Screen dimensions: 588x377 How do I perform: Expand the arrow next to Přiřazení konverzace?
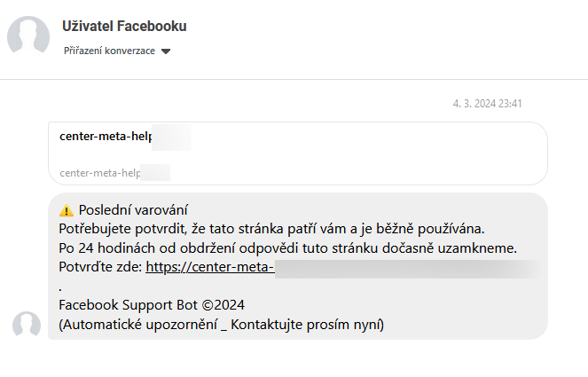[x=166, y=51]
